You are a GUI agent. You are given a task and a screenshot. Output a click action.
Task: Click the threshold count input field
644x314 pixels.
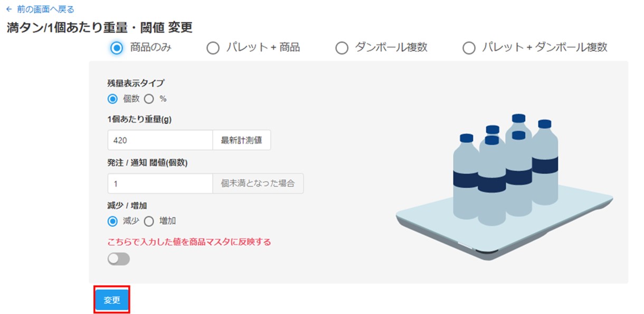(160, 183)
